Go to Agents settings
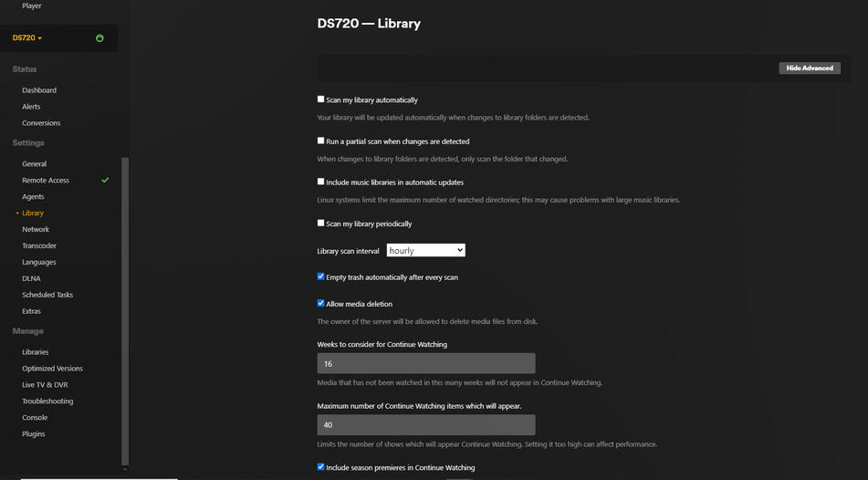 click(x=33, y=196)
